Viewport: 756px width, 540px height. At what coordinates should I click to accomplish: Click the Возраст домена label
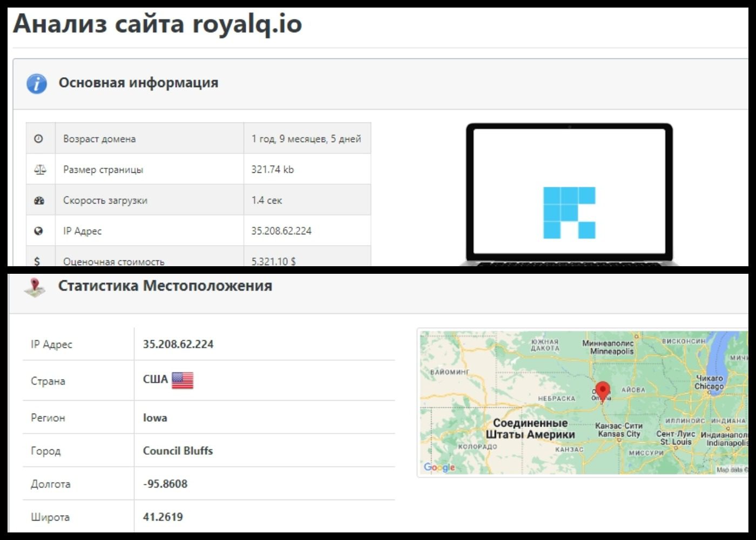99,139
